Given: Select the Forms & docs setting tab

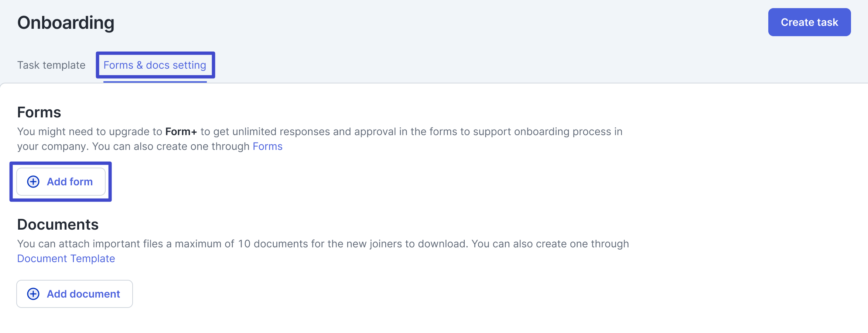Looking at the screenshot, I should click(155, 65).
